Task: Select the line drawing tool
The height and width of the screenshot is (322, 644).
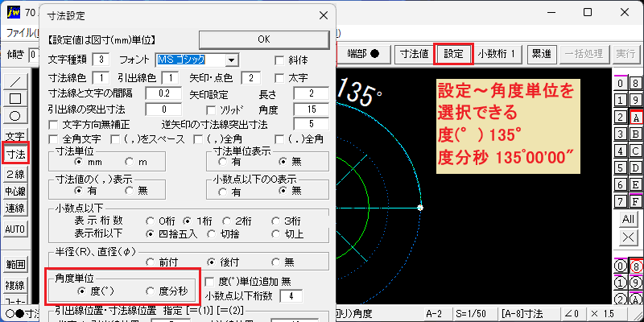Action: point(15,81)
